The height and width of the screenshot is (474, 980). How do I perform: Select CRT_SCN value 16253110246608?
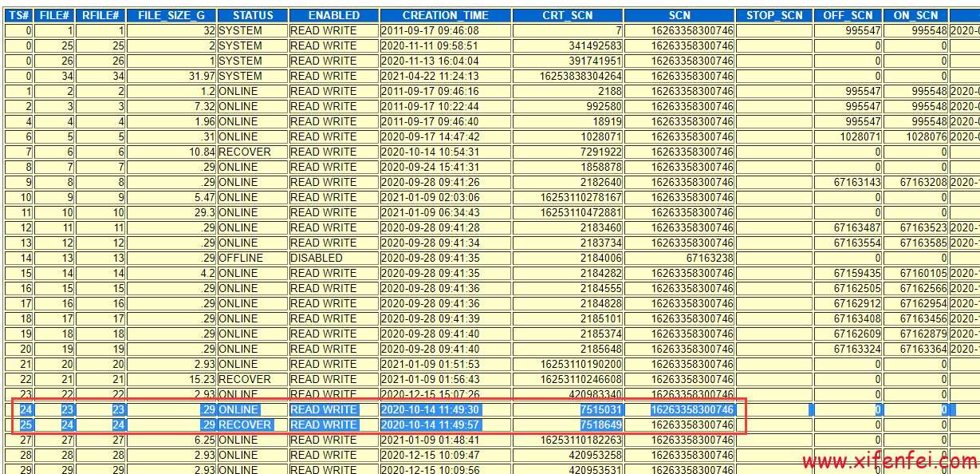click(x=581, y=379)
